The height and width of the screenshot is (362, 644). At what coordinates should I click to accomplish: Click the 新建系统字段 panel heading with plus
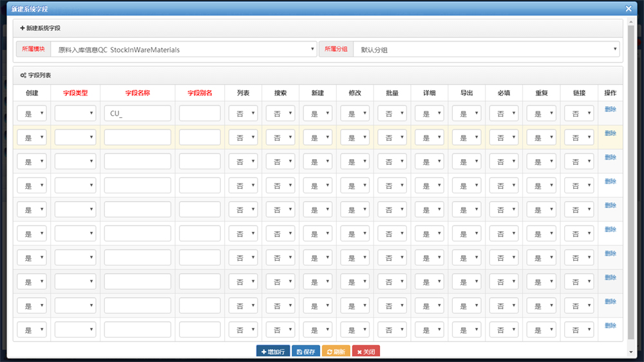40,28
